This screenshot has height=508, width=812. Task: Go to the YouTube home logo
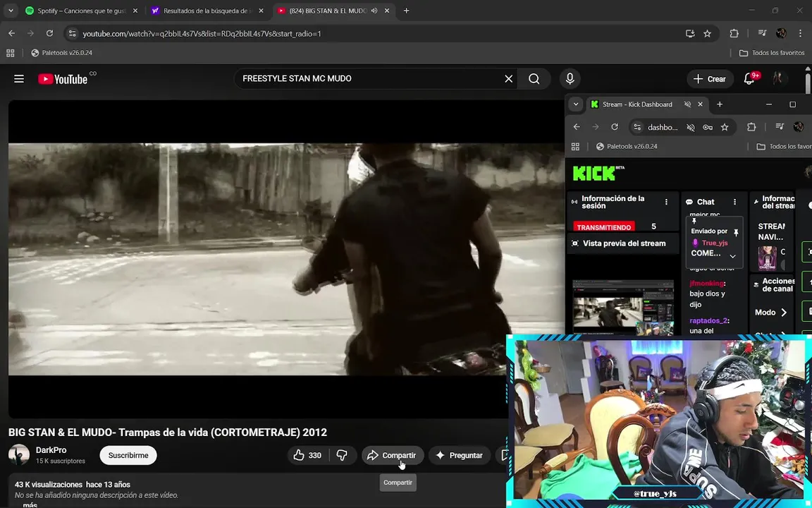pos(63,79)
